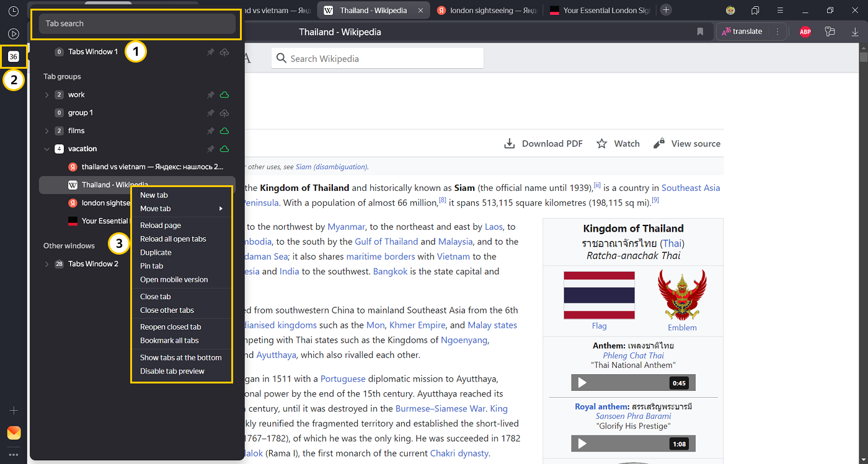Open the Myanmar link in article
Image resolution: width=868 pixels, height=464 pixels.
pyautogui.click(x=346, y=227)
